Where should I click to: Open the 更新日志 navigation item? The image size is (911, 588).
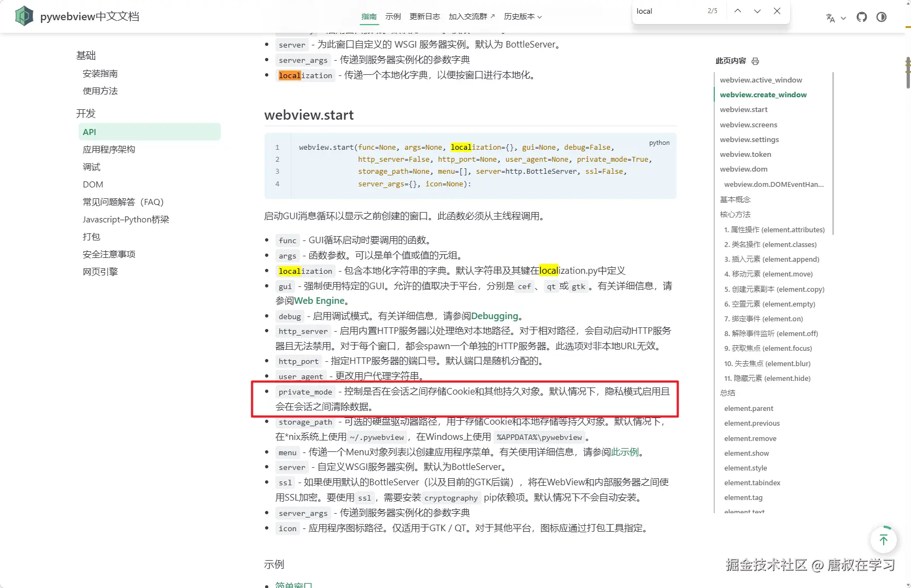tap(424, 16)
